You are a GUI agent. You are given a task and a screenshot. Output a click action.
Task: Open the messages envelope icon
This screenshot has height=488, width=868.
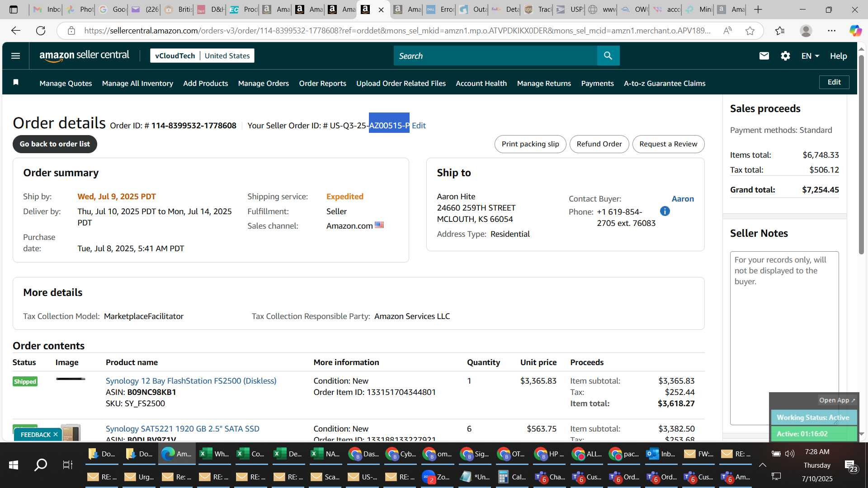tap(764, 56)
